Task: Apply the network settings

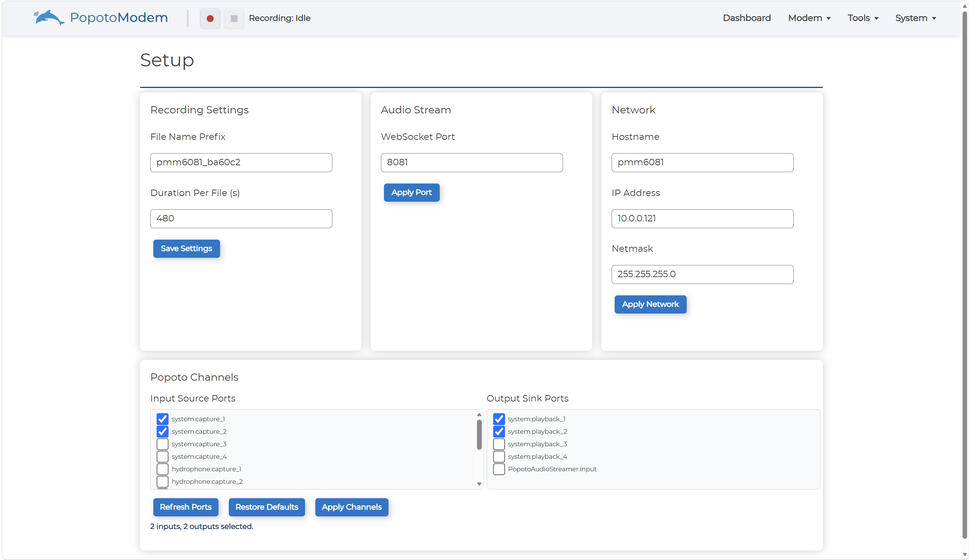Action: 650,304
